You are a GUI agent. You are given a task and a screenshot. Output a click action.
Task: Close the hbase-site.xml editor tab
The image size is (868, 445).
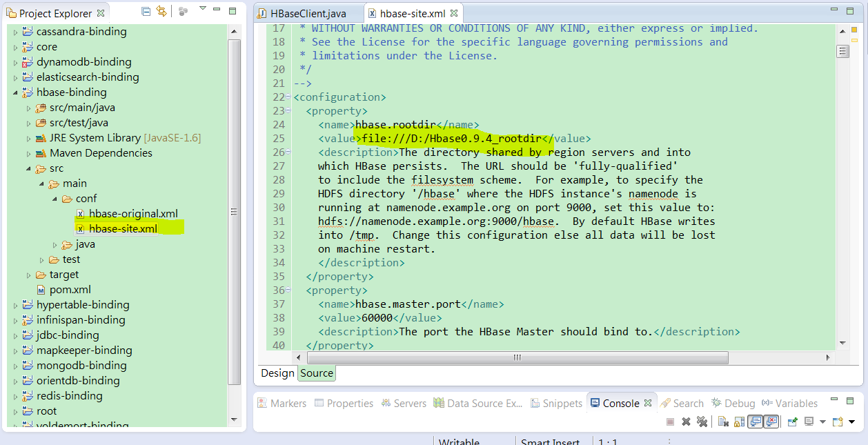(454, 13)
